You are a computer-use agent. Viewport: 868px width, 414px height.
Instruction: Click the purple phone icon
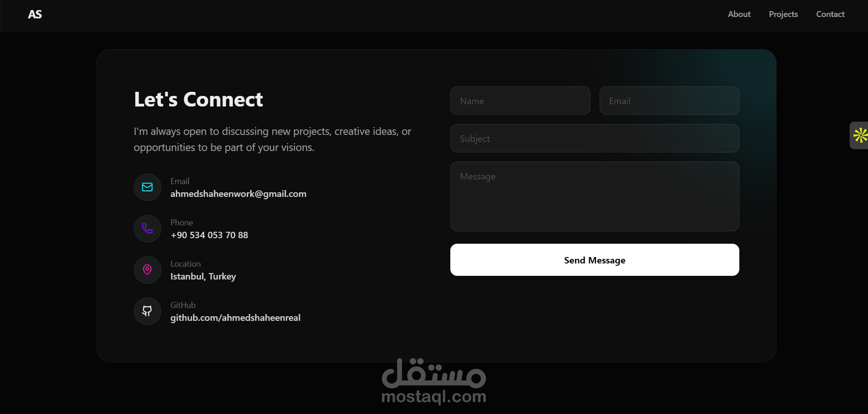[147, 228]
